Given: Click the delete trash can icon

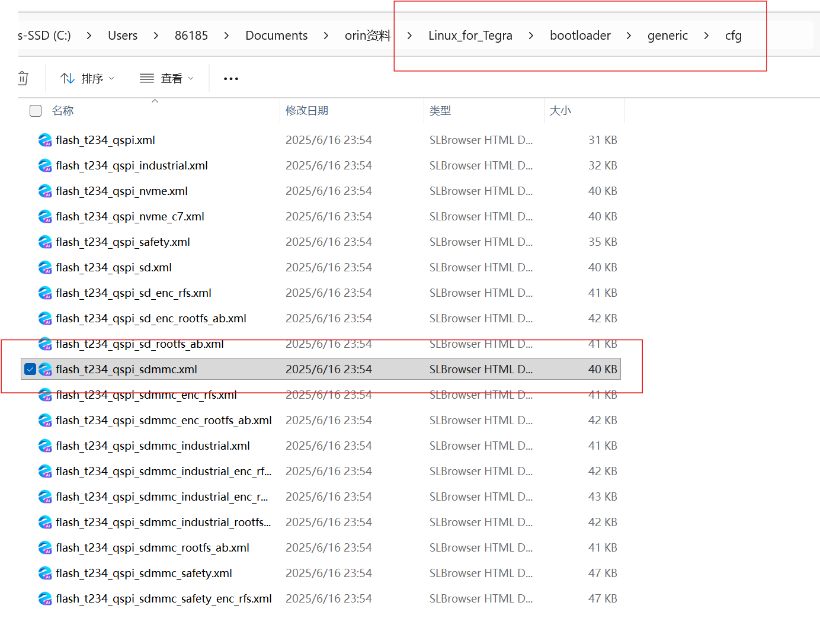Looking at the screenshot, I should 23,78.
